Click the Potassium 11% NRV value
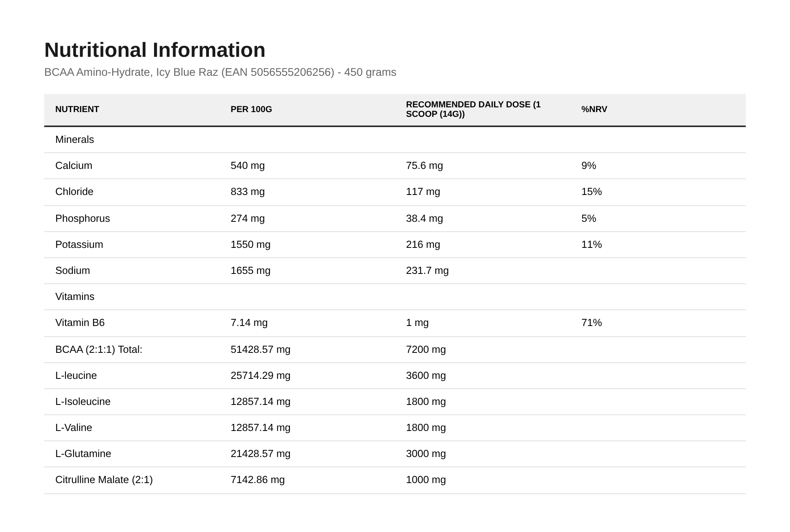This screenshot has height=532, width=790. point(591,245)
